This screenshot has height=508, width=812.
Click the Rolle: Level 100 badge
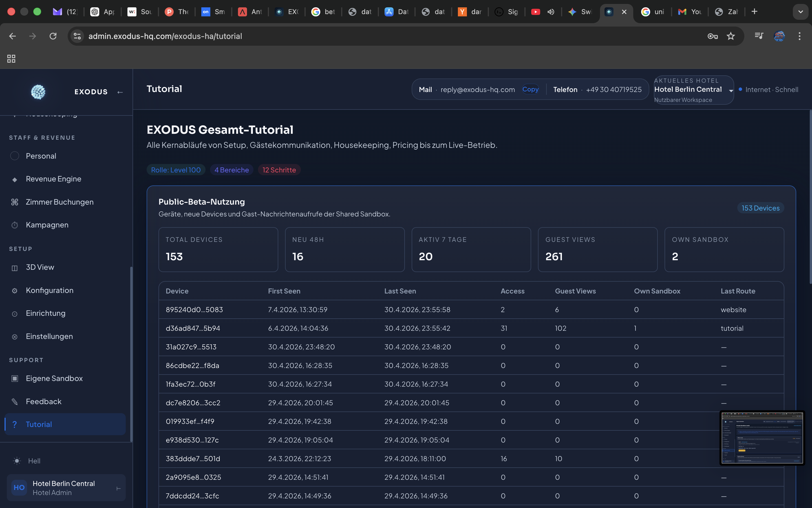point(176,170)
